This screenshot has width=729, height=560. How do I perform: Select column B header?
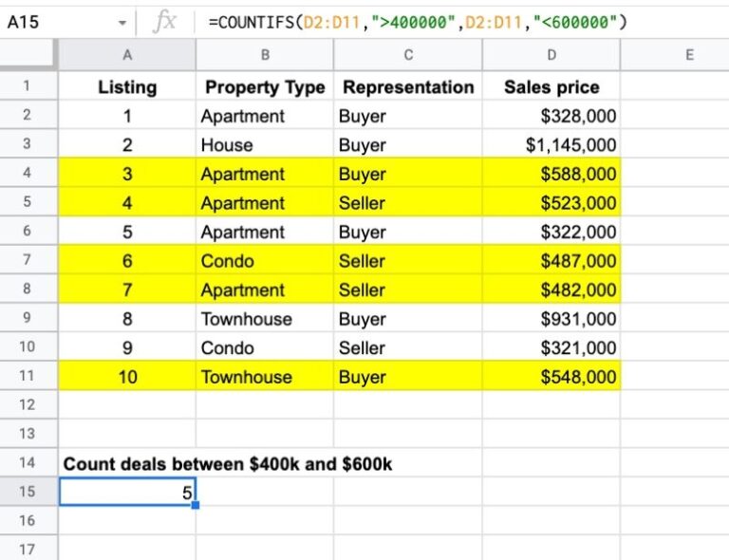point(265,55)
